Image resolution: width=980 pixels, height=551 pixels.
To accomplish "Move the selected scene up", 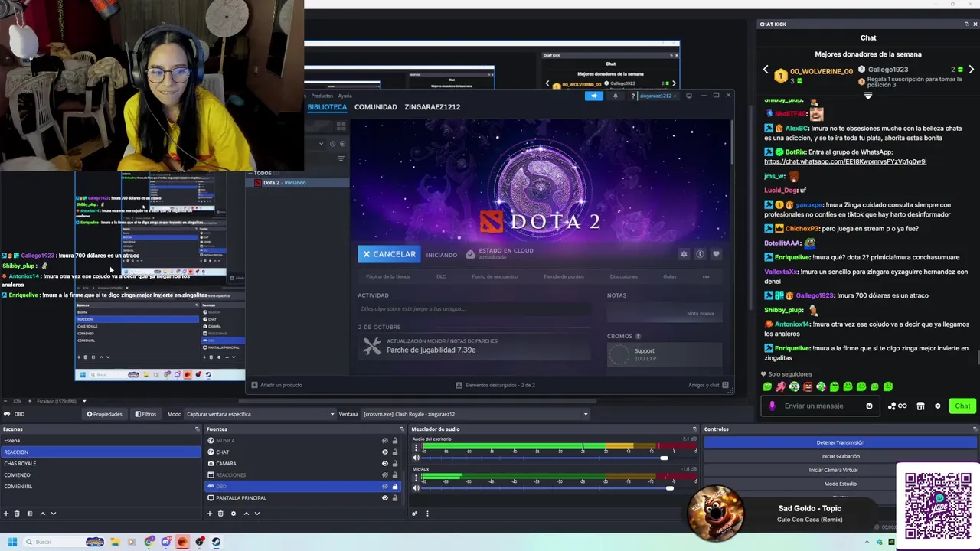I will pyautogui.click(x=42, y=514).
